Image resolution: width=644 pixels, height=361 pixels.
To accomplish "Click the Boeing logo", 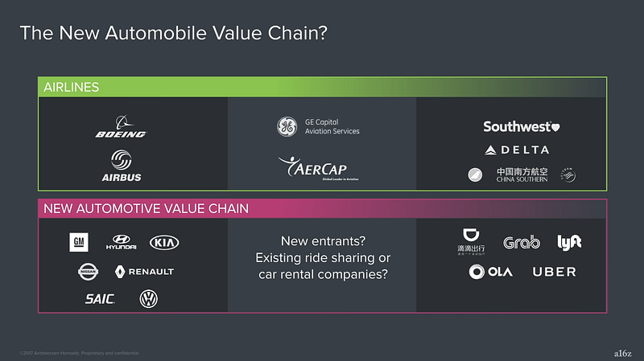I will pyautogui.click(x=121, y=127).
